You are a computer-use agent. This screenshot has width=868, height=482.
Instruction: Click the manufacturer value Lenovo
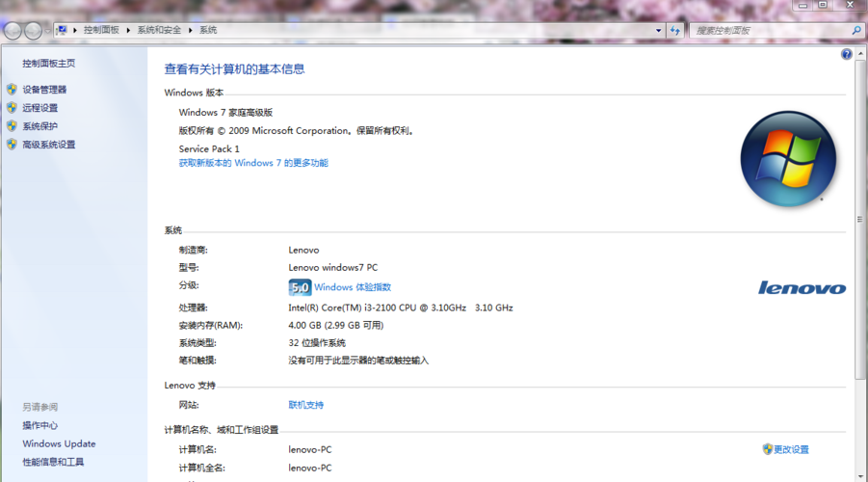point(303,250)
